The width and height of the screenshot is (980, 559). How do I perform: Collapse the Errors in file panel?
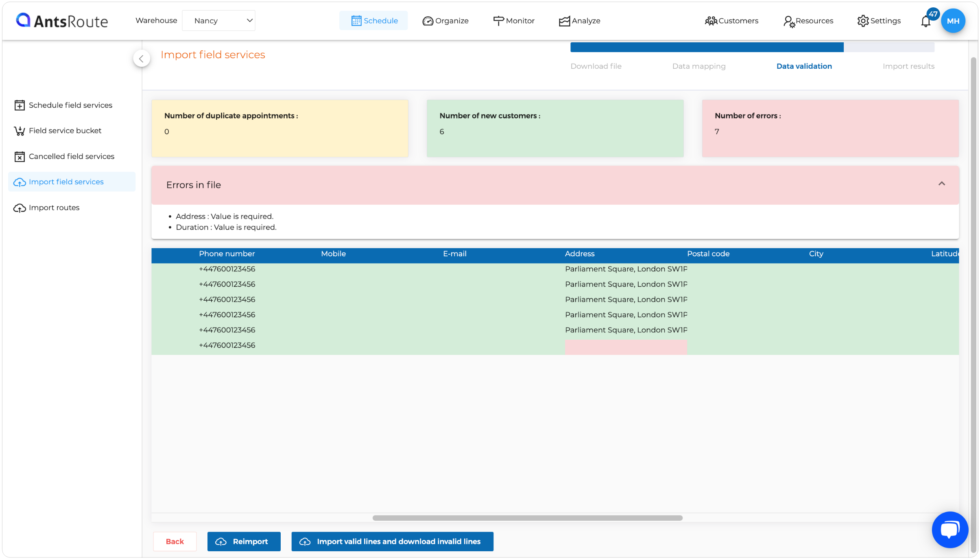pyautogui.click(x=941, y=184)
